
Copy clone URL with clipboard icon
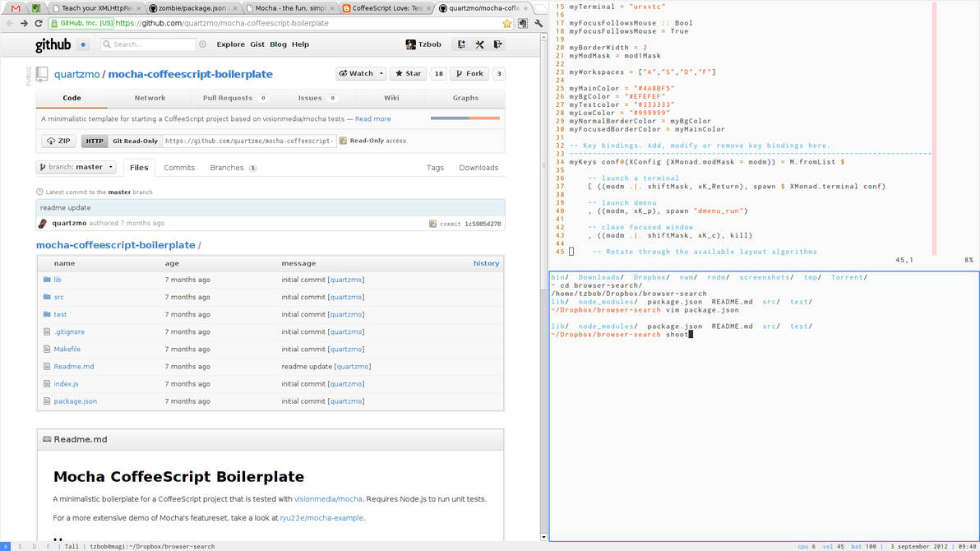[343, 141]
